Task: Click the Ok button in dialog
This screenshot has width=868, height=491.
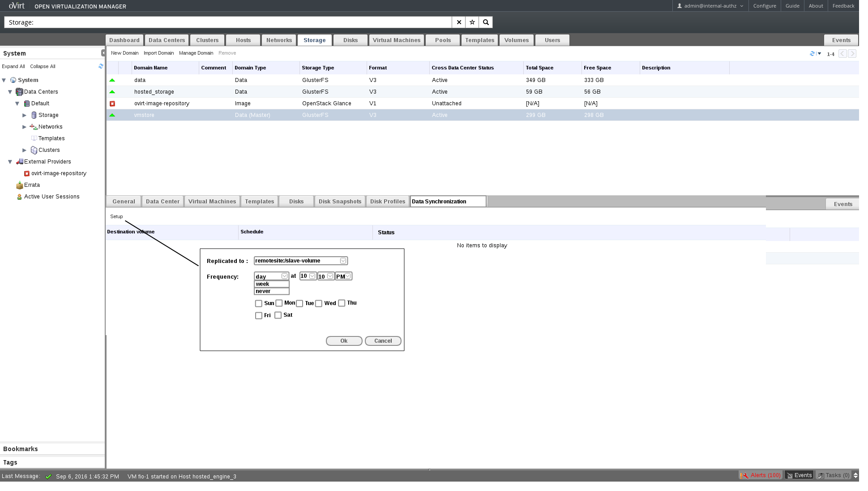Action: click(x=344, y=341)
